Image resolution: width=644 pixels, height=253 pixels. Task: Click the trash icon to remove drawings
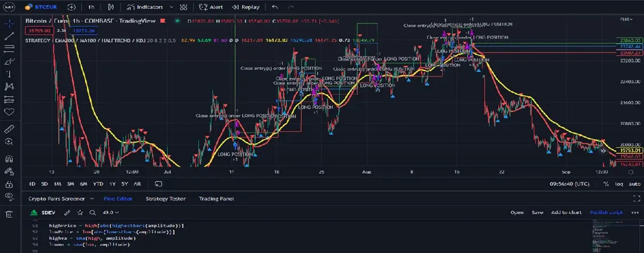pyautogui.click(x=9, y=214)
